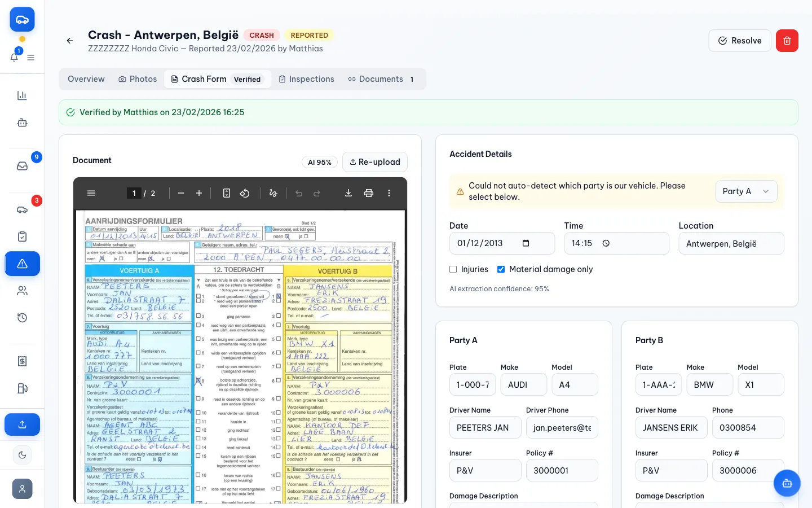Open the users sidebar icon
The image size is (812, 508).
pos(22,291)
